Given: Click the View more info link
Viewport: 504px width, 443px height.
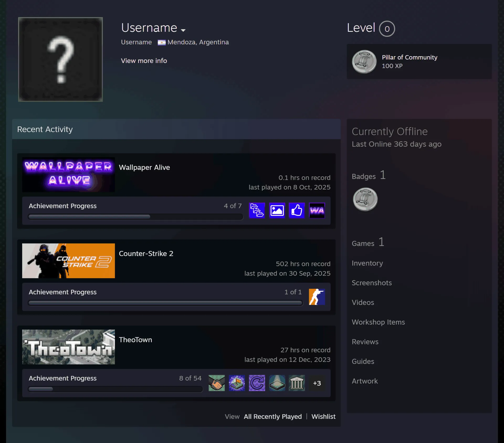Looking at the screenshot, I should click(x=144, y=61).
